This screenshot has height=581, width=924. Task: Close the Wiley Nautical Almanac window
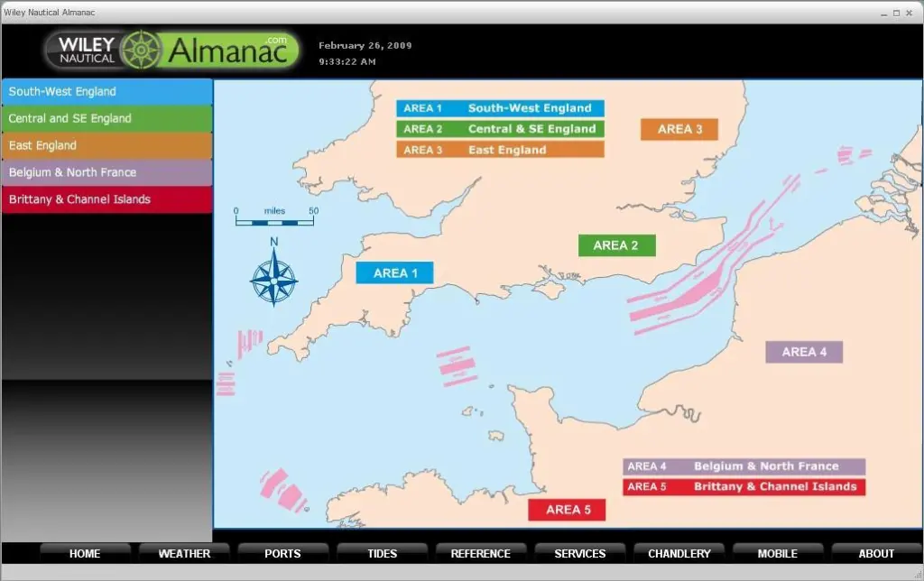click(910, 13)
